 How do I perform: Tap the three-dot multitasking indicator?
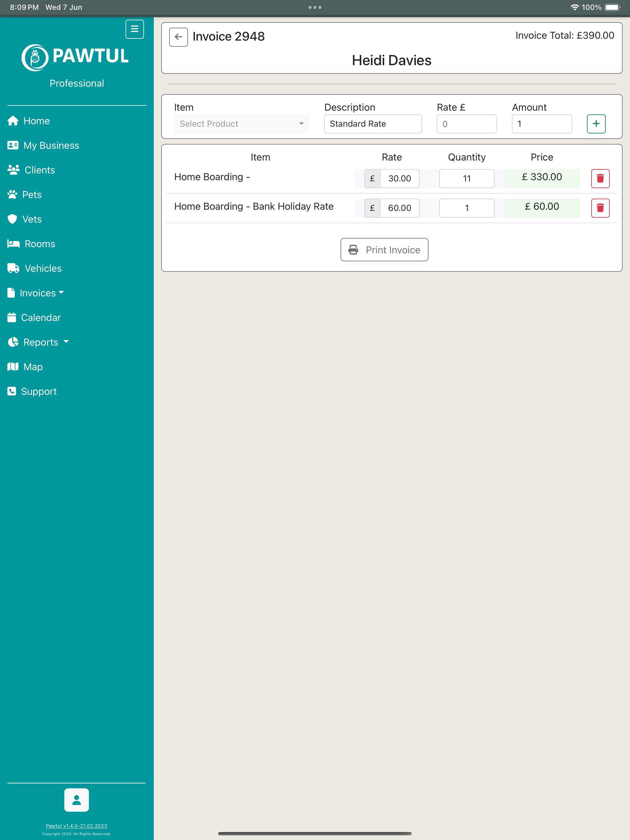tap(315, 7)
